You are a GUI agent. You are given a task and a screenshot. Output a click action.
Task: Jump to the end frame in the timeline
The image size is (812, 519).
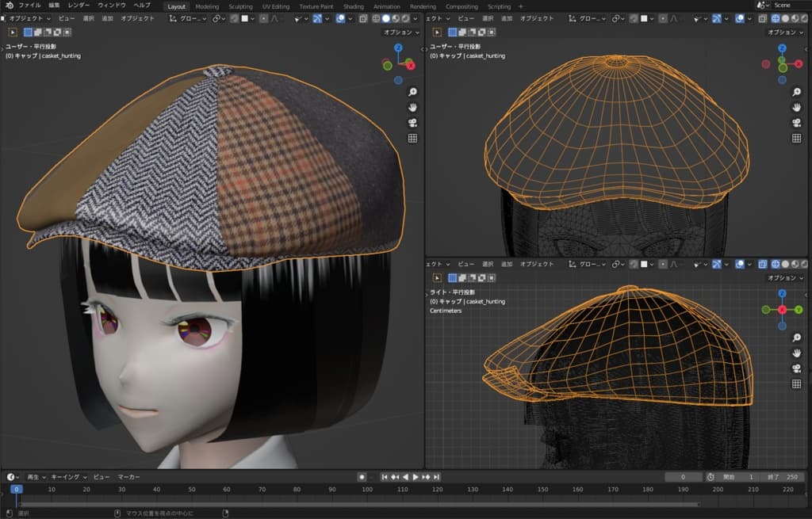(436, 477)
